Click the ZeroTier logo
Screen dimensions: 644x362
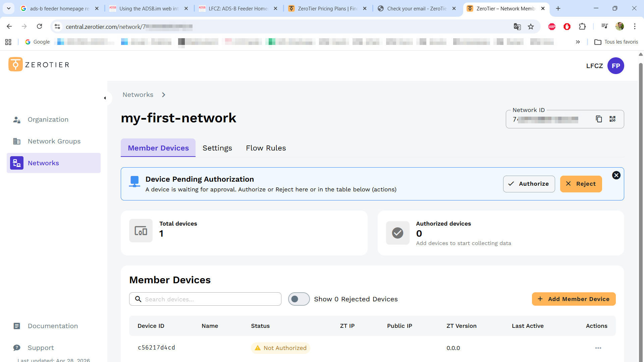tap(39, 64)
